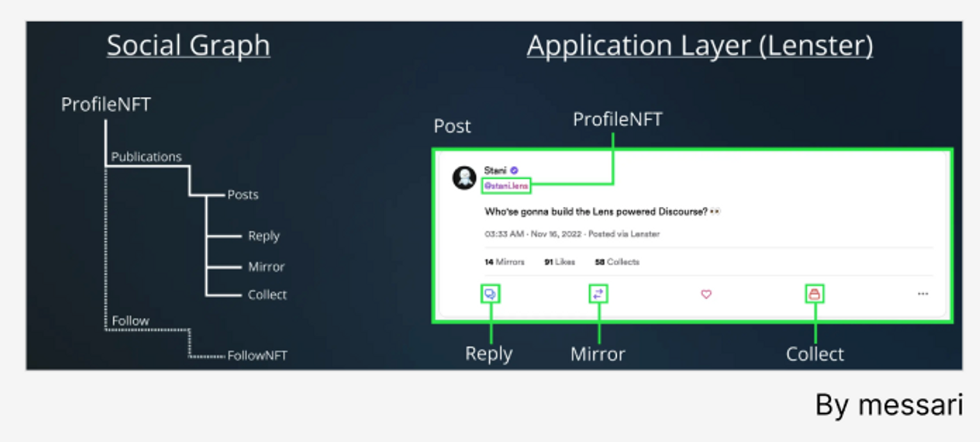
Task: Click the post timestamp Nov 16, 2022
Action: (x=553, y=234)
